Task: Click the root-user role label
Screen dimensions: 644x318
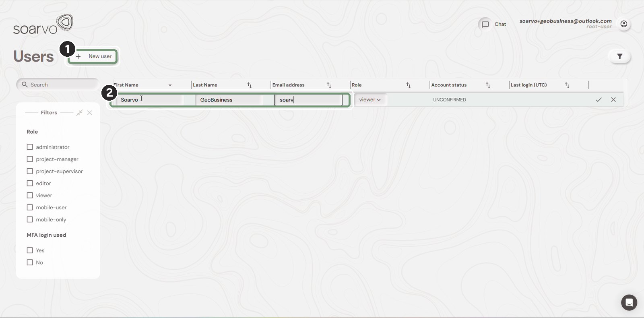Action: click(x=599, y=27)
